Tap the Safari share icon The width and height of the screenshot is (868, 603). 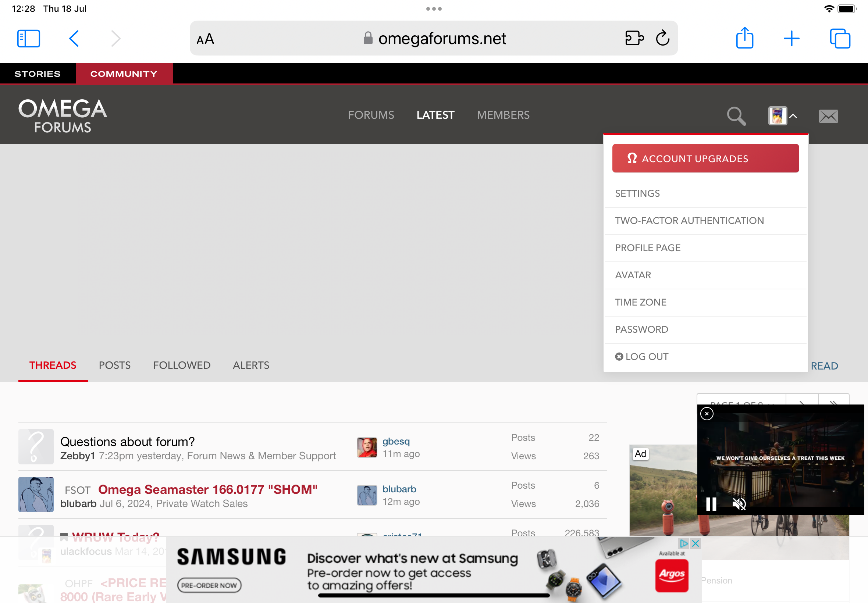click(x=744, y=38)
